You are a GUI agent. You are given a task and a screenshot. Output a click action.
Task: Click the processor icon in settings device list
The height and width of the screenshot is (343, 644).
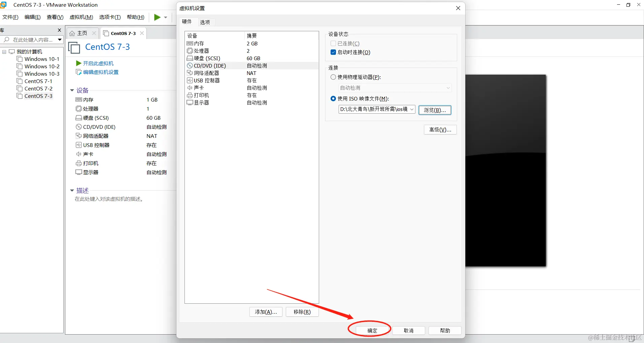(190, 51)
